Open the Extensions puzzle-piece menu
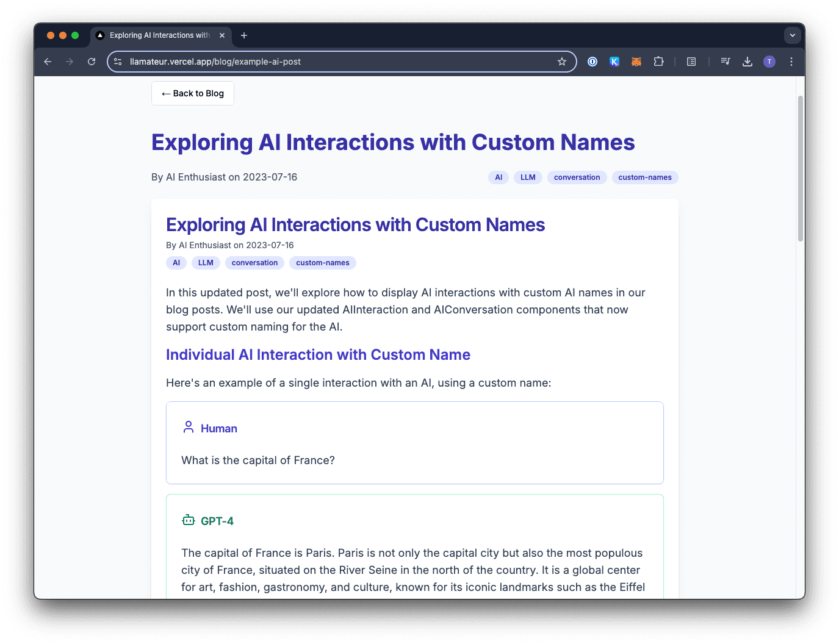This screenshot has width=839, height=644. pos(659,62)
